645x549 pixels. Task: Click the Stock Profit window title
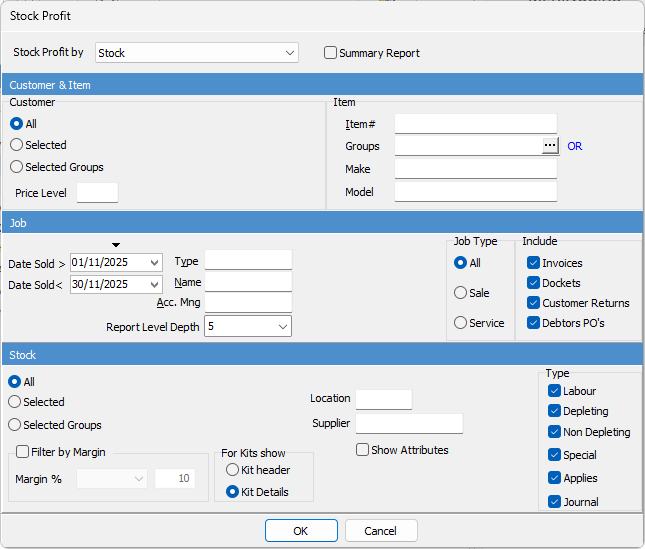pyautogui.click(x=40, y=16)
